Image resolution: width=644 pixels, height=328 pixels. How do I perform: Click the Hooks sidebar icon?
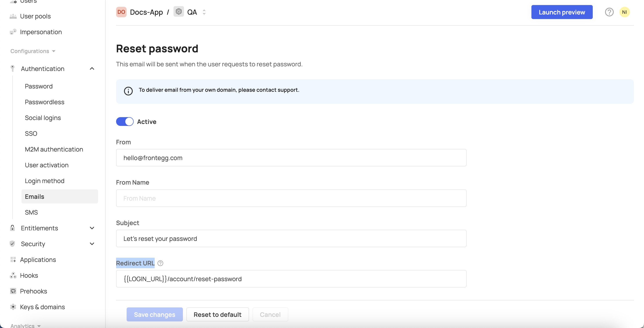(x=13, y=275)
